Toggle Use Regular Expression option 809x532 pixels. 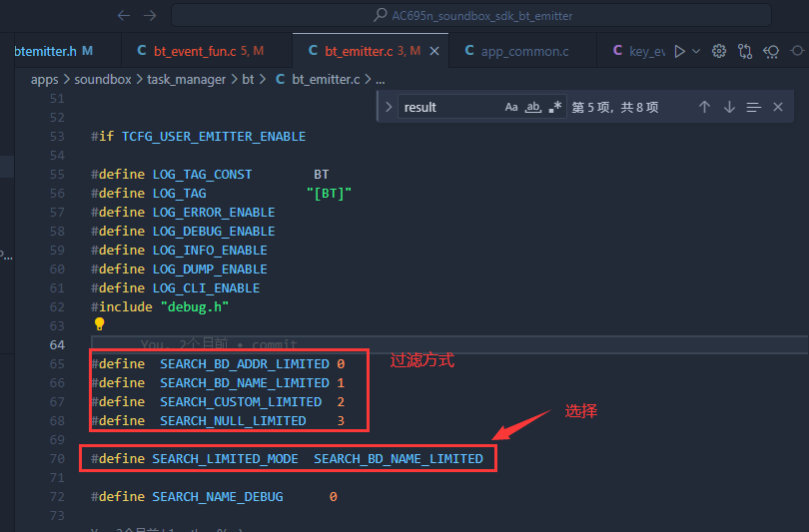[x=555, y=107]
